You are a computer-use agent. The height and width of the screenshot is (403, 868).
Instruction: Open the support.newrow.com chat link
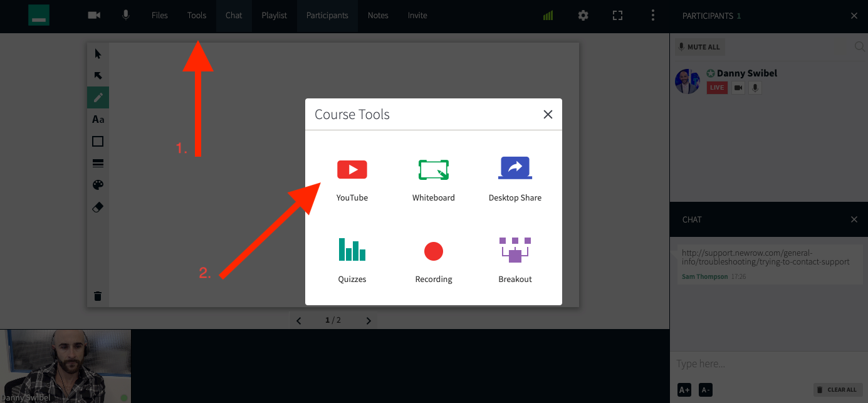click(766, 257)
